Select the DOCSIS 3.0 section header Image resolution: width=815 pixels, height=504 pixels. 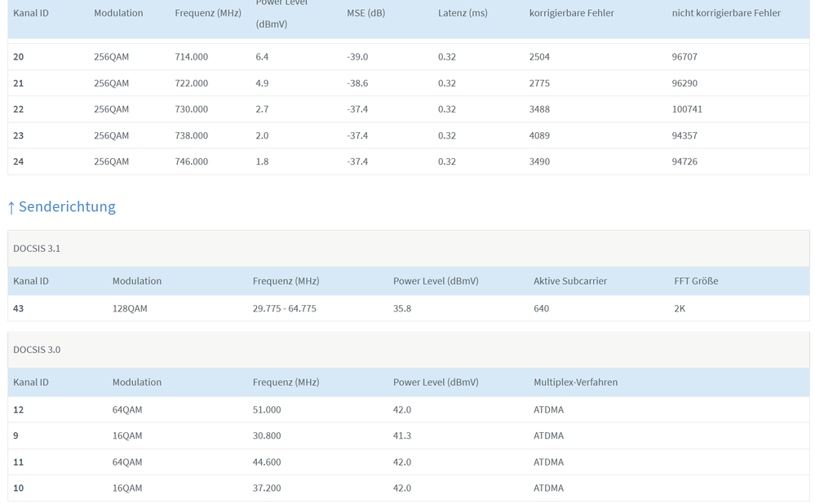pyautogui.click(x=37, y=349)
